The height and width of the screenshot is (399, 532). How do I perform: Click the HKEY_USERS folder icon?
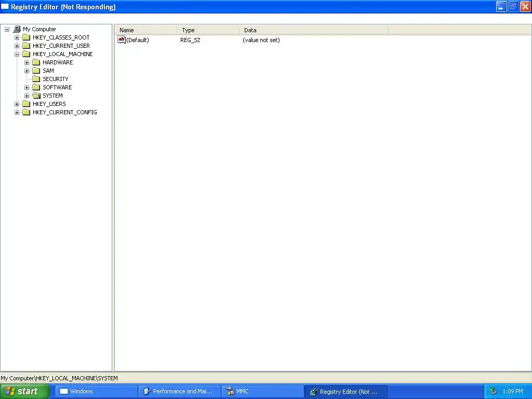(x=26, y=104)
